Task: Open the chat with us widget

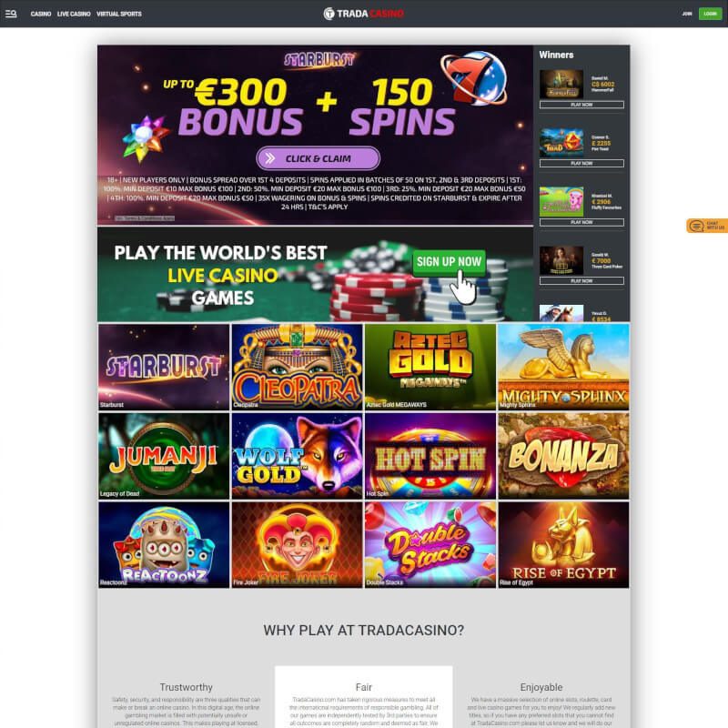Action: tap(707, 226)
